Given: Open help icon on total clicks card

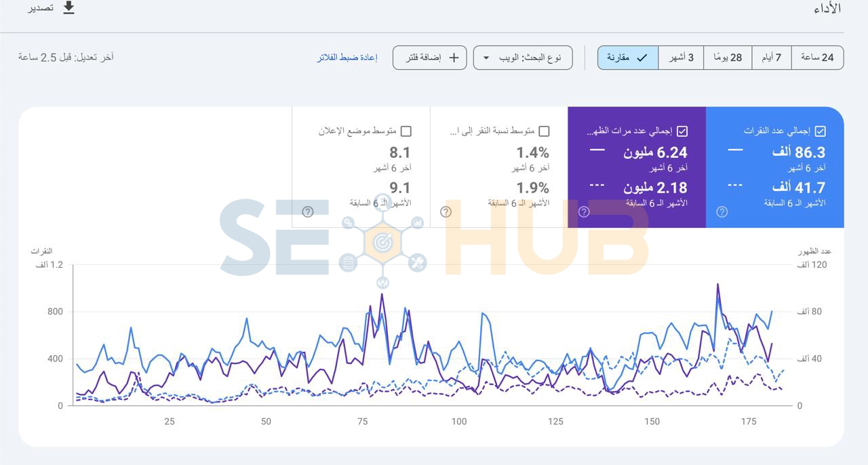Looking at the screenshot, I should click(x=722, y=212).
